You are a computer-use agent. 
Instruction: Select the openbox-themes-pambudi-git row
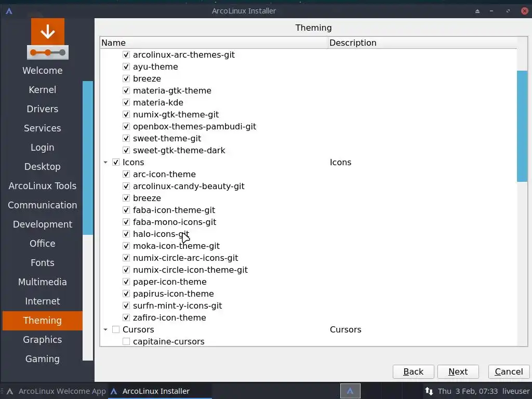(194, 127)
